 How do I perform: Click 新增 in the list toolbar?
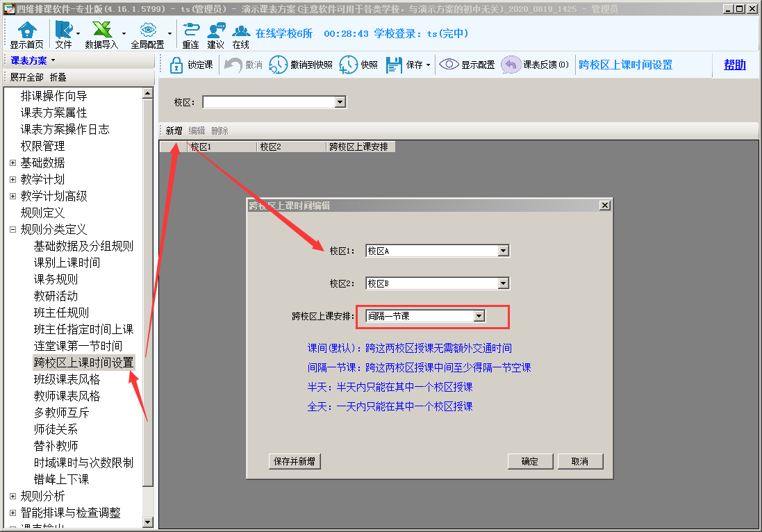tap(174, 131)
